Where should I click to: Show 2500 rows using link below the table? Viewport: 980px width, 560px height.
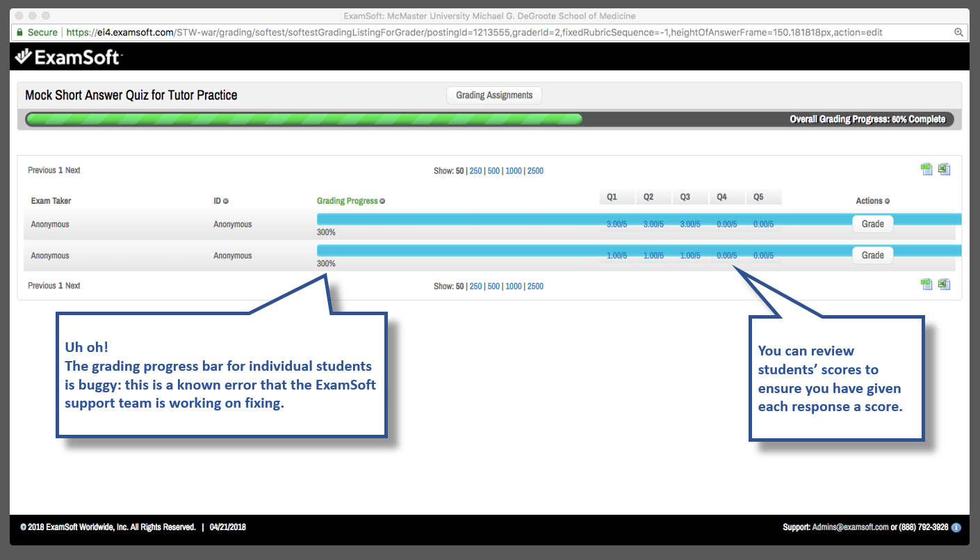(x=535, y=287)
